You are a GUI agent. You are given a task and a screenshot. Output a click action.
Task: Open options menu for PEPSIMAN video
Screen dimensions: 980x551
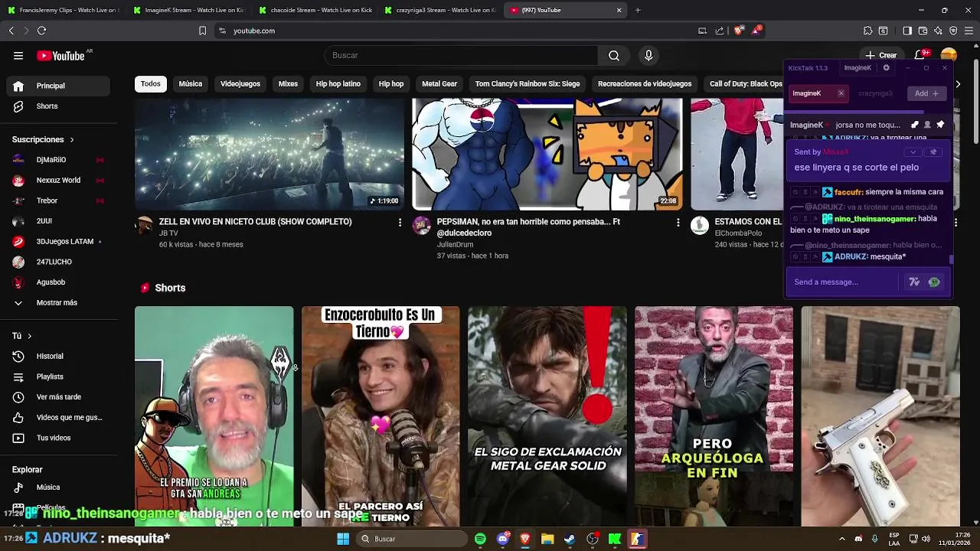[x=678, y=222]
